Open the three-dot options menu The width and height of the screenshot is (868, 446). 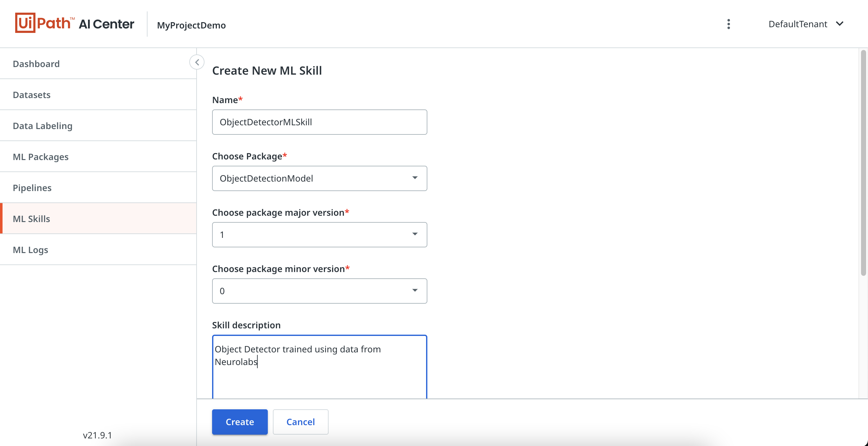[728, 24]
